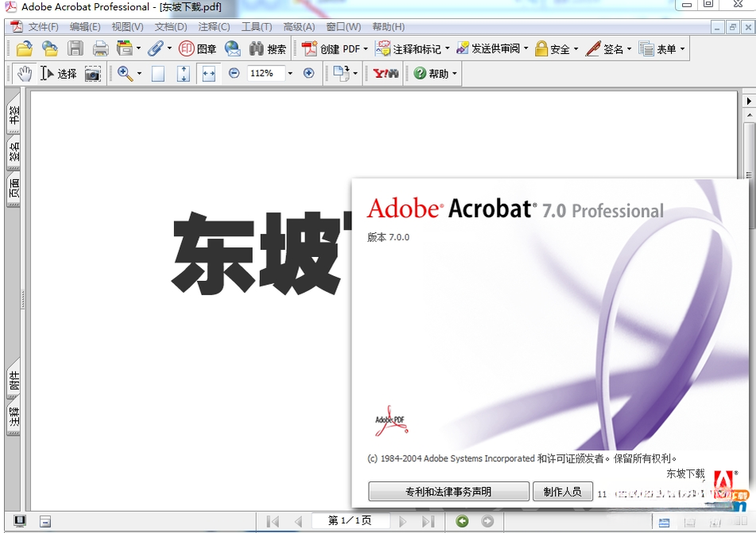Expand the 帮助 dropdown arrow
Viewport: 756px width, 533px height.
(x=455, y=74)
